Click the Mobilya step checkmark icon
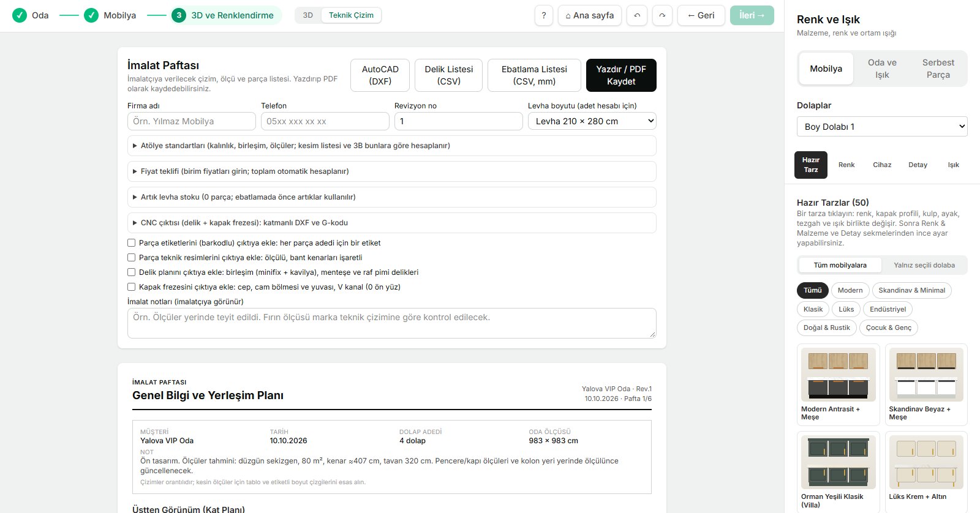The width and height of the screenshot is (980, 513). (x=91, y=15)
